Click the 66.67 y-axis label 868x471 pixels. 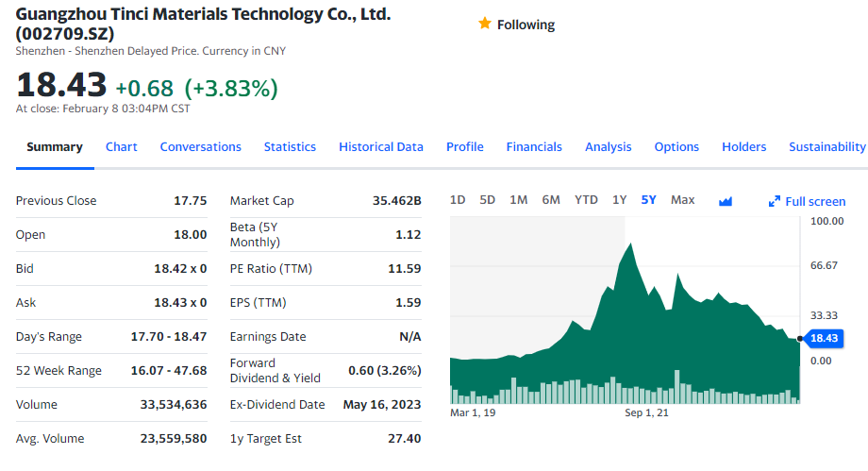(x=825, y=265)
